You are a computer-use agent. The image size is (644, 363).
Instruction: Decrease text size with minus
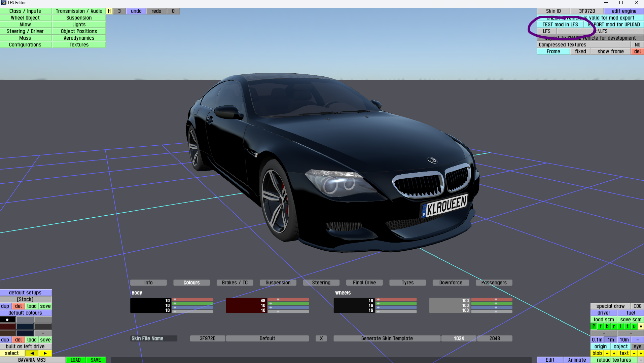(634, 353)
